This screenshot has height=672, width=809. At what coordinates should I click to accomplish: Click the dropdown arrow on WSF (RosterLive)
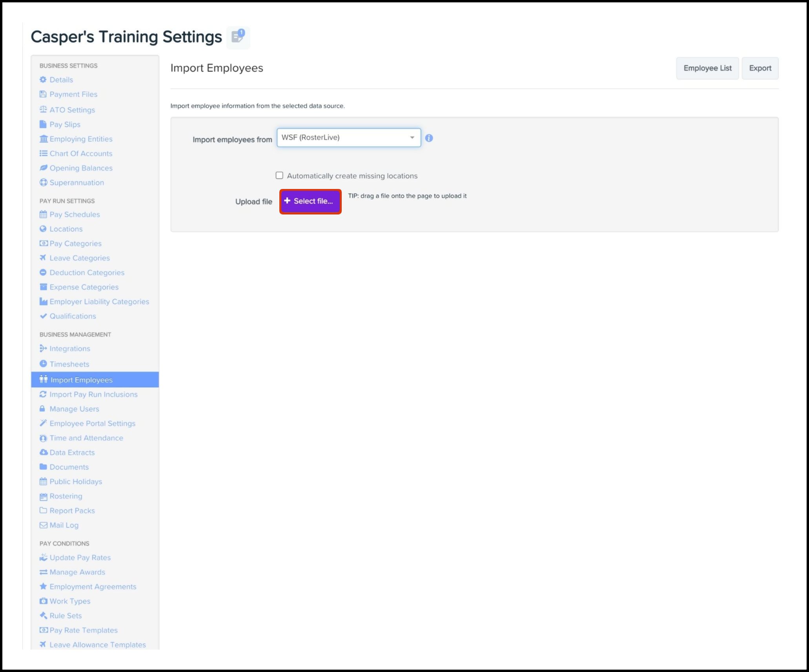point(412,138)
